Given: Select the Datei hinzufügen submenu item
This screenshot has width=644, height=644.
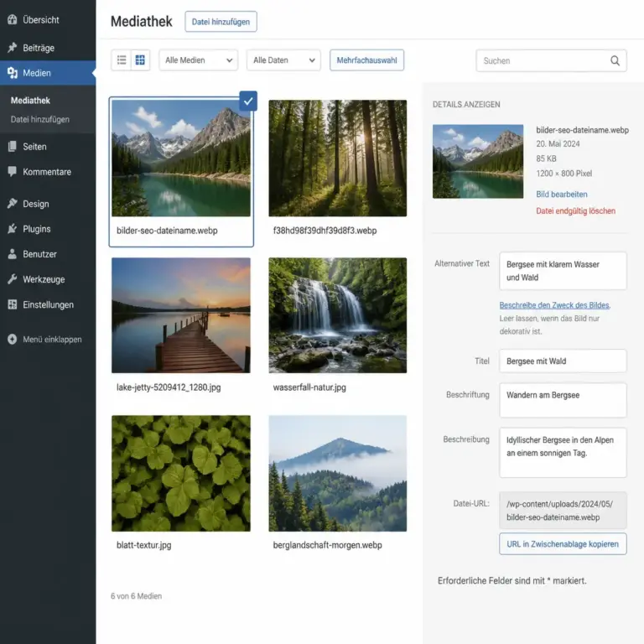Looking at the screenshot, I should [x=40, y=119].
